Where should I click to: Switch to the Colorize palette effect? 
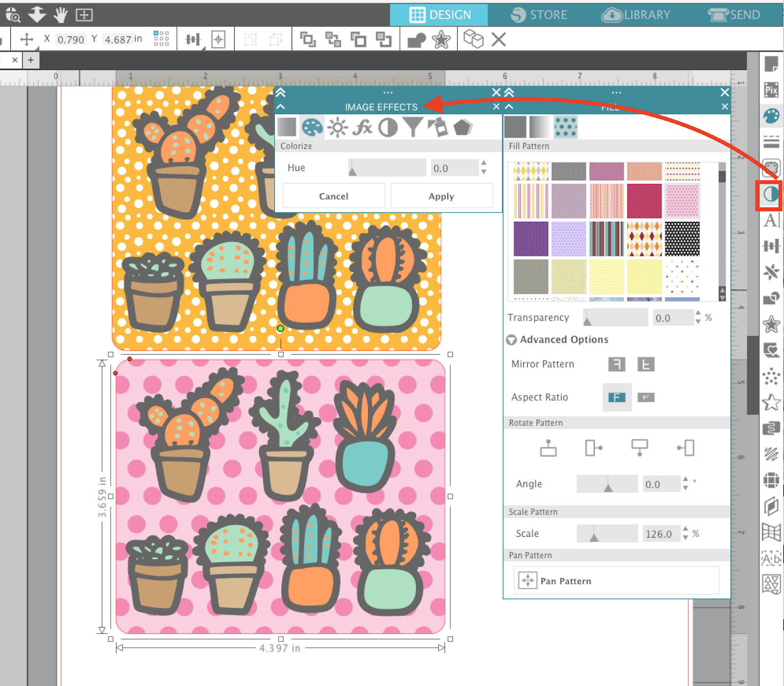tap(312, 127)
